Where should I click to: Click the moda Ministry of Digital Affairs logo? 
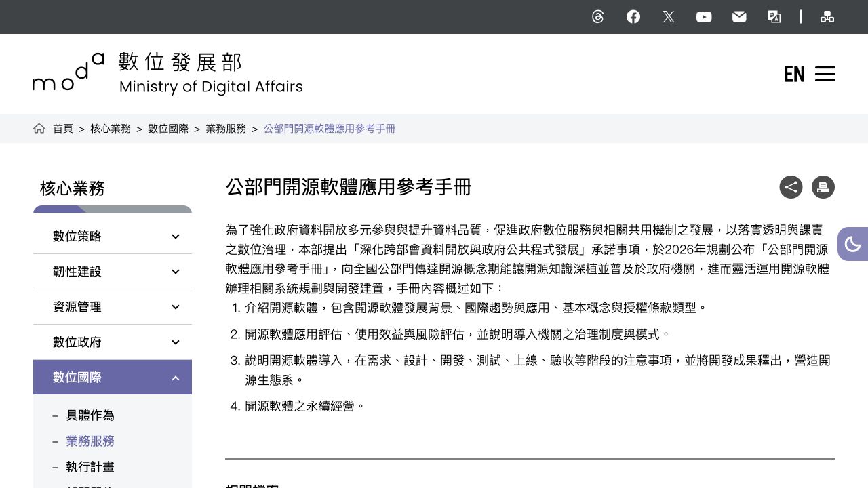click(x=167, y=73)
